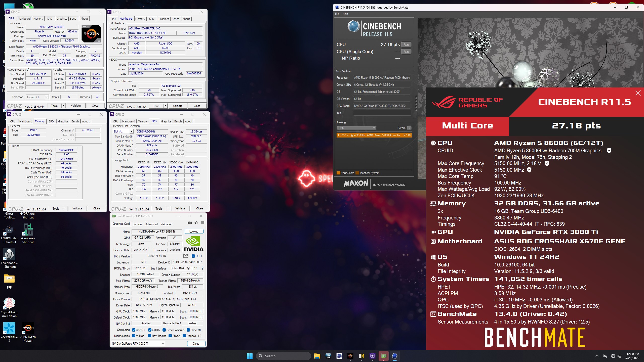The width and height of the screenshot is (644, 362).
Task: Toggle the PhysX checkbox
Action: (170, 336)
